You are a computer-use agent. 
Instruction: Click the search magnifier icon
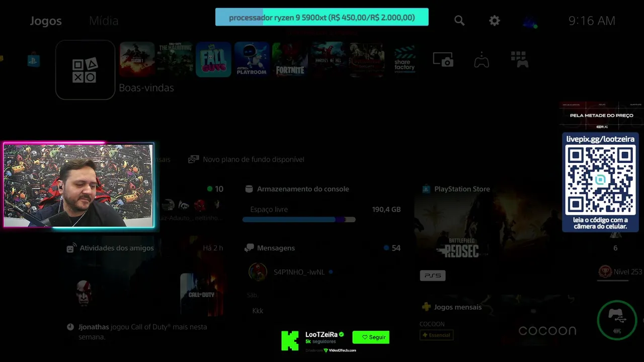459,21
